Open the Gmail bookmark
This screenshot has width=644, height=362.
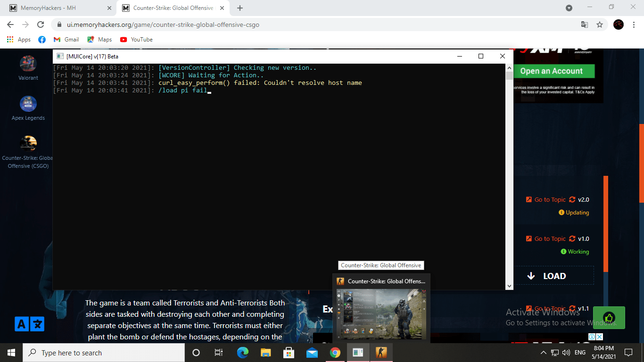click(x=66, y=40)
